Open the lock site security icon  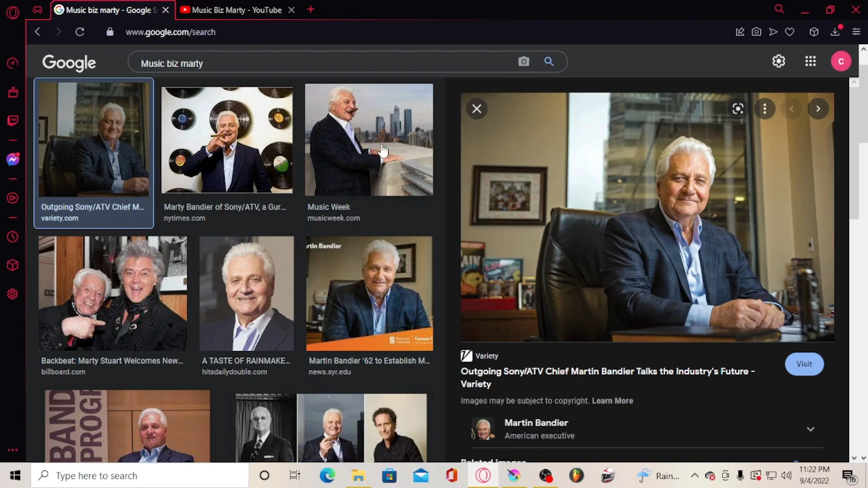110,32
